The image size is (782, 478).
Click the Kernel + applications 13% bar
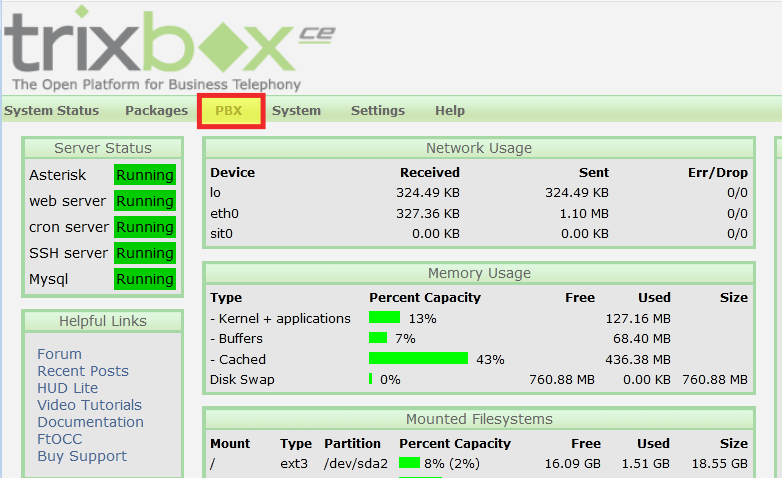pyautogui.click(x=385, y=317)
